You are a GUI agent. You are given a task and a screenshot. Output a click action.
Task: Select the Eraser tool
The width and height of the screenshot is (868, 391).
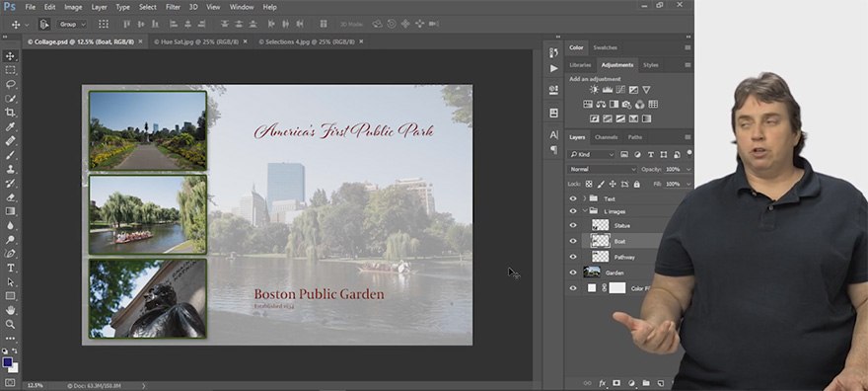[x=11, y=197]
